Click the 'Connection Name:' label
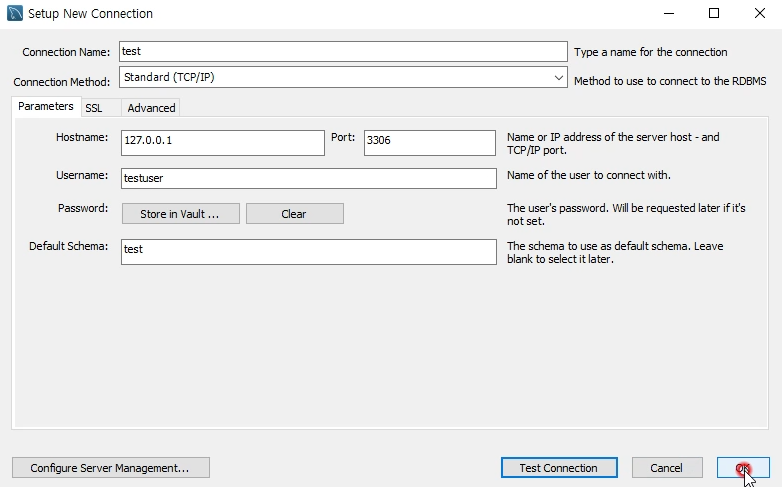The image size is (782, 487). point(66,52)
